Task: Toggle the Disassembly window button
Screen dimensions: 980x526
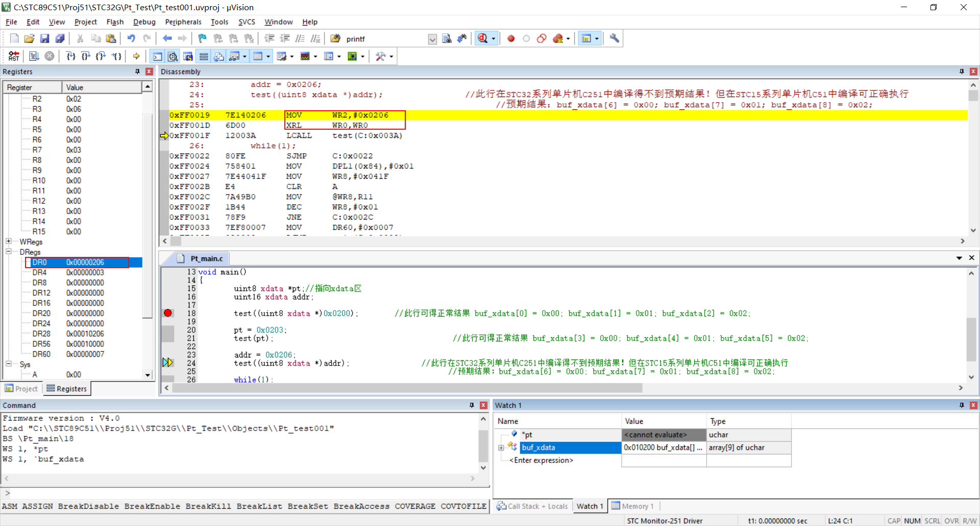Action: pyautogui.click(x=173, y=56)
